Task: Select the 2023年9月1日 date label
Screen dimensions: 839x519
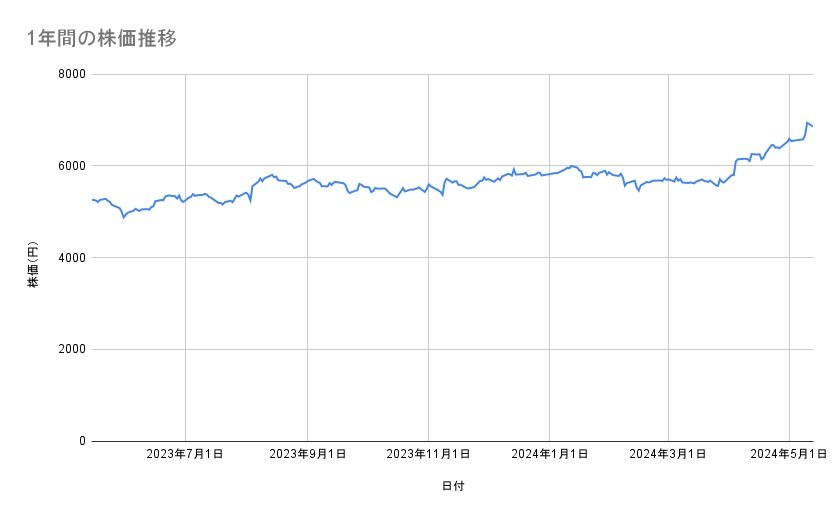Action: coord(307,455)
